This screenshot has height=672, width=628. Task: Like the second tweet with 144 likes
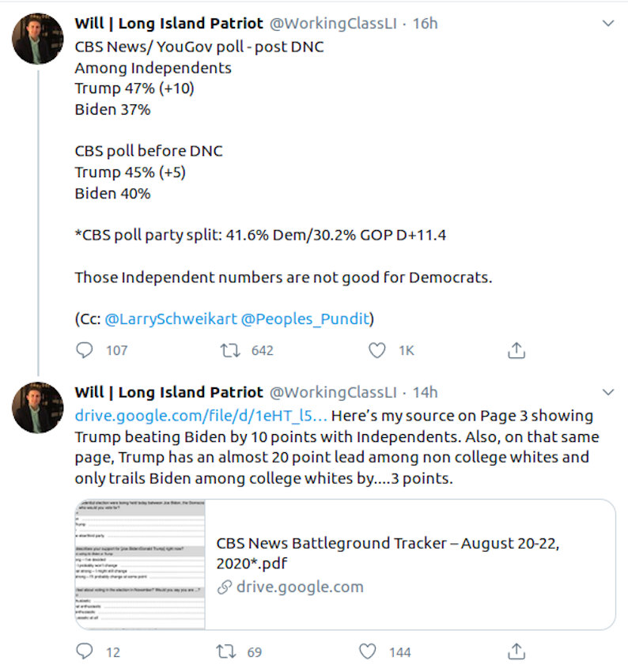coord(368,651)
